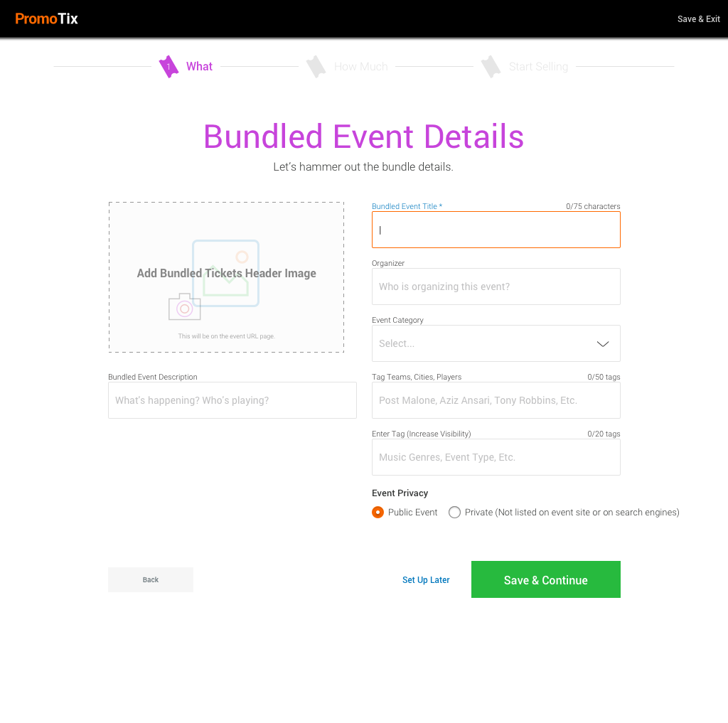728x723 pixels.
Task: Click the Organizer input field
Action: (x=496, y=286)
